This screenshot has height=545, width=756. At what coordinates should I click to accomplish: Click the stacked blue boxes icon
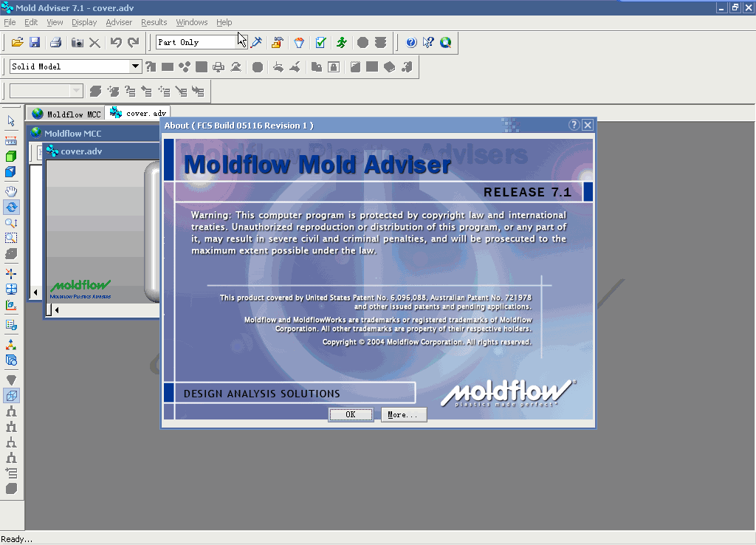11,360
